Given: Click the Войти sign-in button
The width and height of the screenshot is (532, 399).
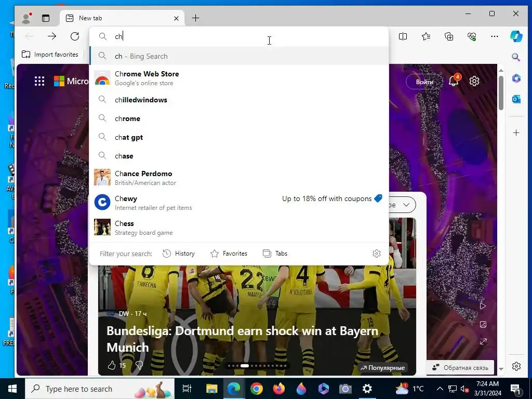Looking at the screenshot, I should 424,82.
